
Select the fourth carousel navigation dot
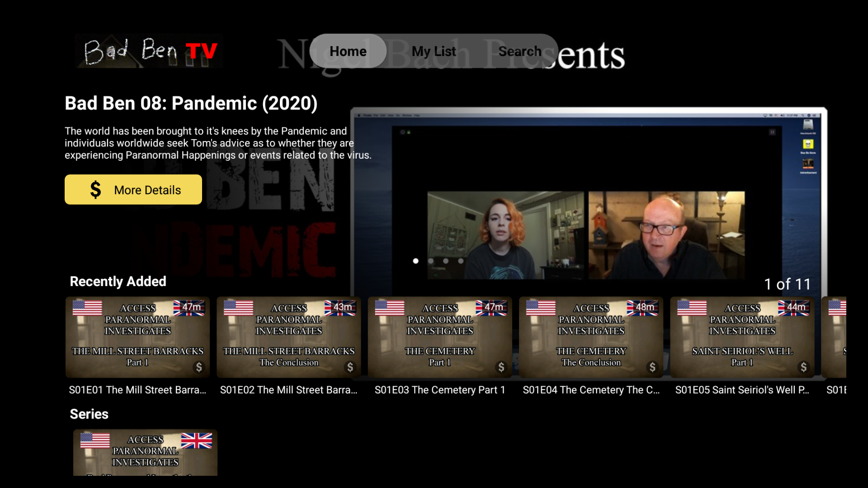point(461,261)
